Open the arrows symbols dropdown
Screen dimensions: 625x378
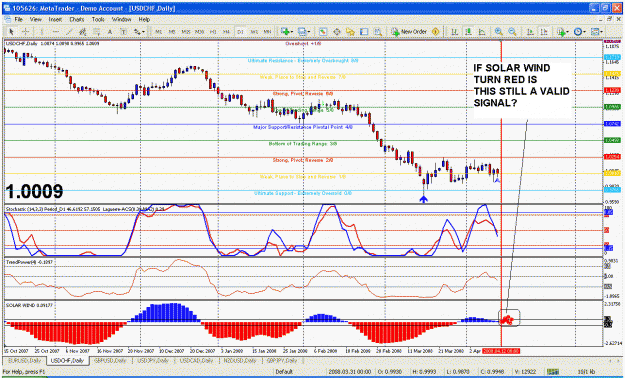pyautogui.click(x=140, y=32)
